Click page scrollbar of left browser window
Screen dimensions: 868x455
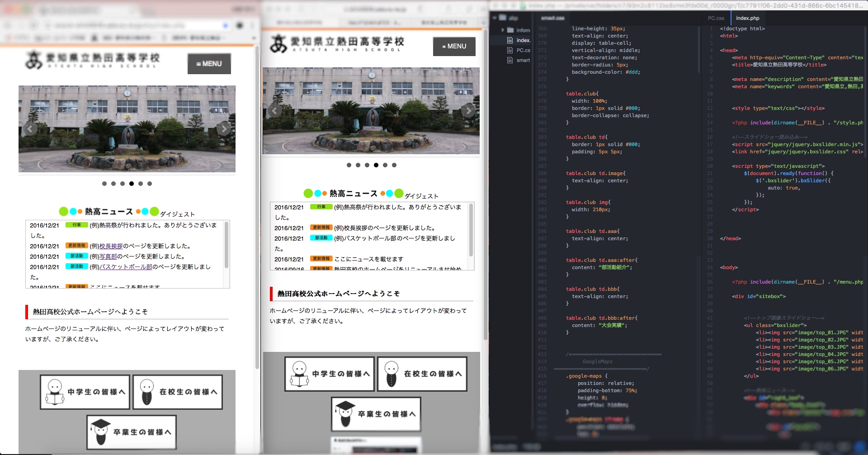tap(257, 208)
